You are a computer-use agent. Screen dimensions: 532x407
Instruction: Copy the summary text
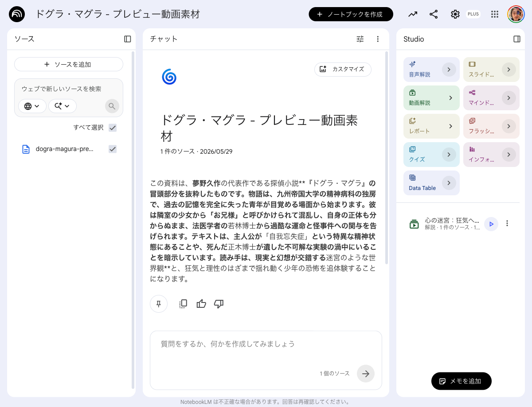pyautogui.click(x=183, y=304)
